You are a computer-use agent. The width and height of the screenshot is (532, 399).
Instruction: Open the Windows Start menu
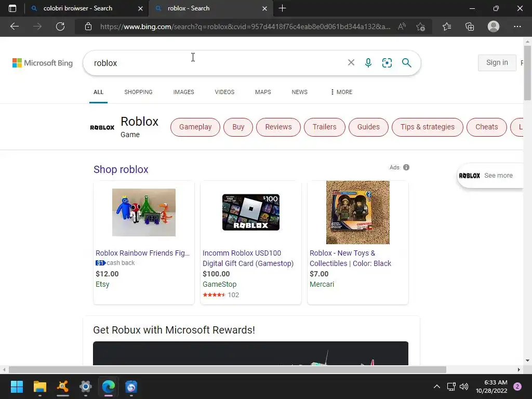click(x=17, y=387)
